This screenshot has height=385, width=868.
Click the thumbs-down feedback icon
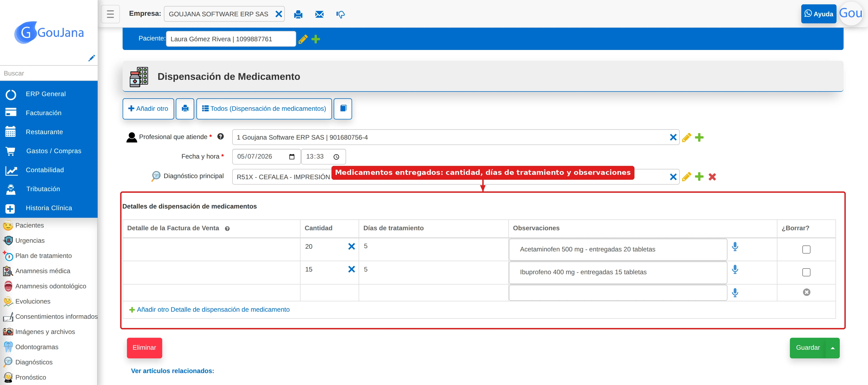click(x=340, y=14)
